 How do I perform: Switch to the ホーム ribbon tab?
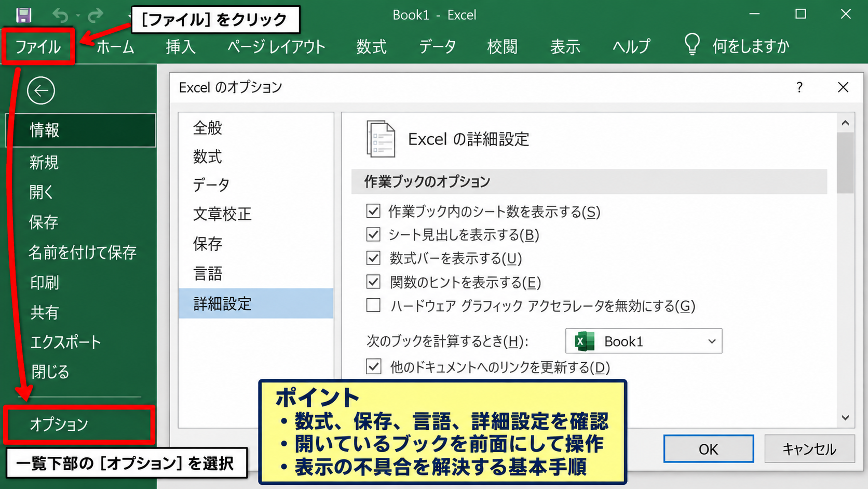point(115,47)
